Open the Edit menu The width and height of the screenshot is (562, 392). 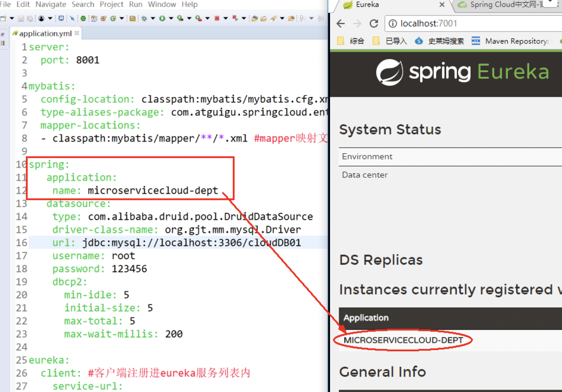pyautogui.click(x=23, y=4)
